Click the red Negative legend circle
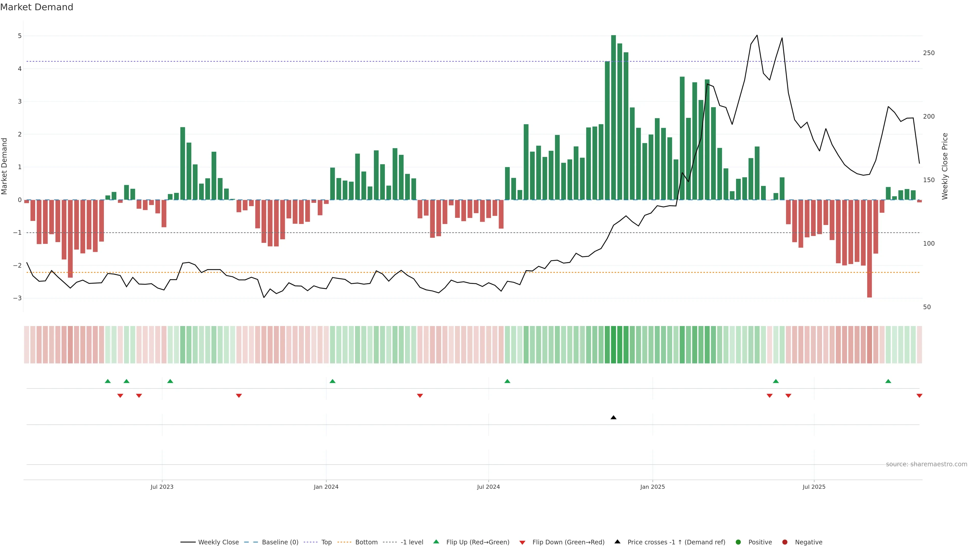 coord(785,542)
